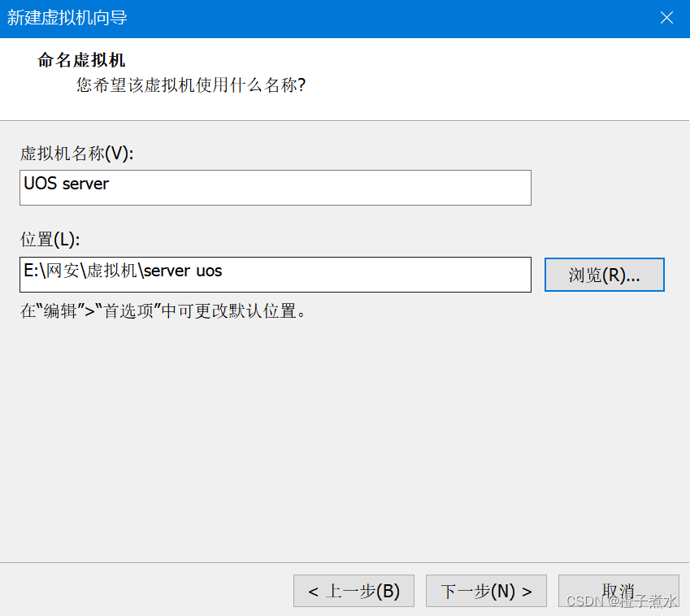
Task: Click the 命名虚拟机 heading
Action: tap(81, 60)
